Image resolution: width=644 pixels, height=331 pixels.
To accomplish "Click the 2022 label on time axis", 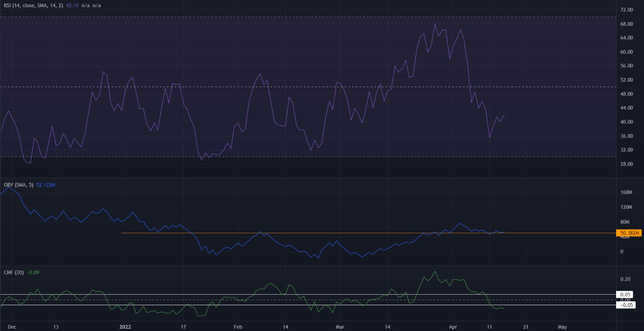I will [126, 327].
